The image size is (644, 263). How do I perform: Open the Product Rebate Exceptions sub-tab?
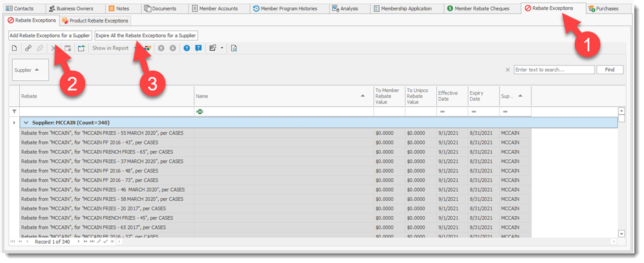click(95, 21)
